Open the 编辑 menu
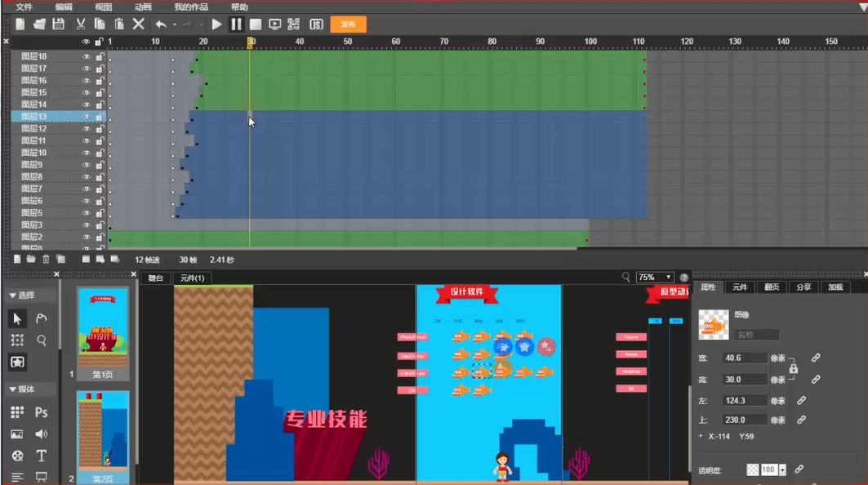This screenshot has width=868, height=485. tap(64, 7)
